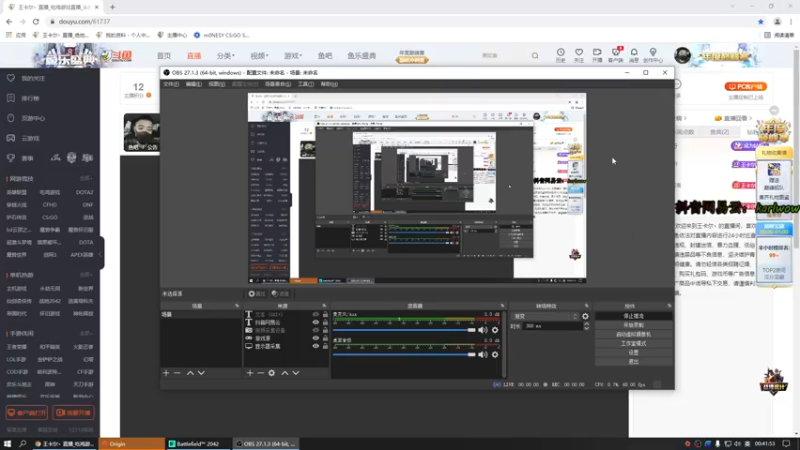
Task: Click 启动虚拟摄像机 virtual camera button
Action: (633, 334)
